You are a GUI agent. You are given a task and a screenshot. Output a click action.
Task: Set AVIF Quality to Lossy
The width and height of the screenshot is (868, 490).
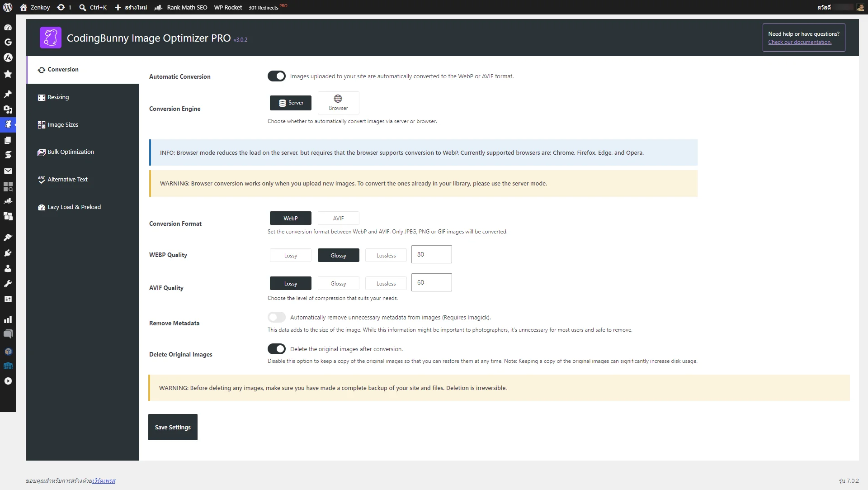[x=291, y=283]
